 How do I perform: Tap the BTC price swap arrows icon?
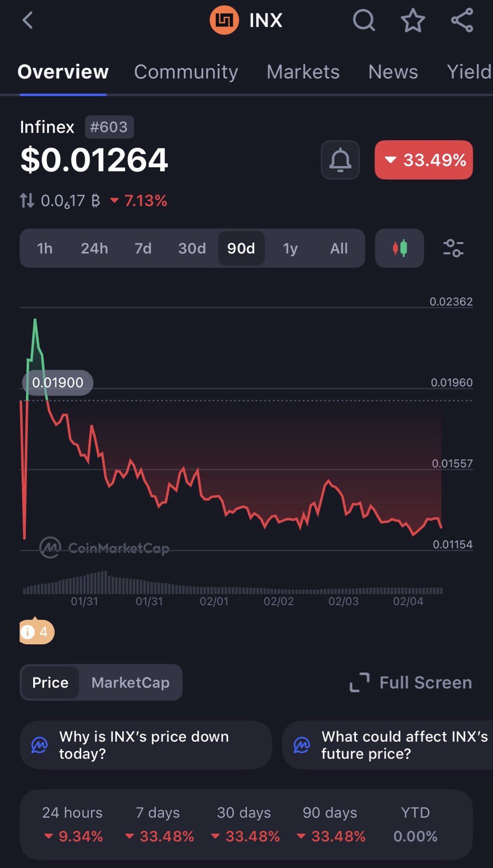pyautogui.click(x=27, y=200)
